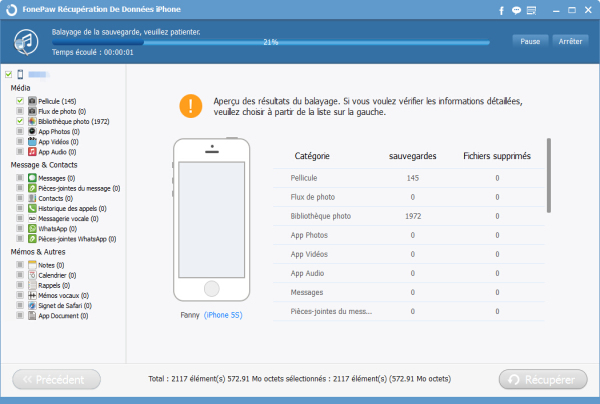600x404 pixels.
Task: Click the Catégorie column header
Action: (x=312, y=156)
